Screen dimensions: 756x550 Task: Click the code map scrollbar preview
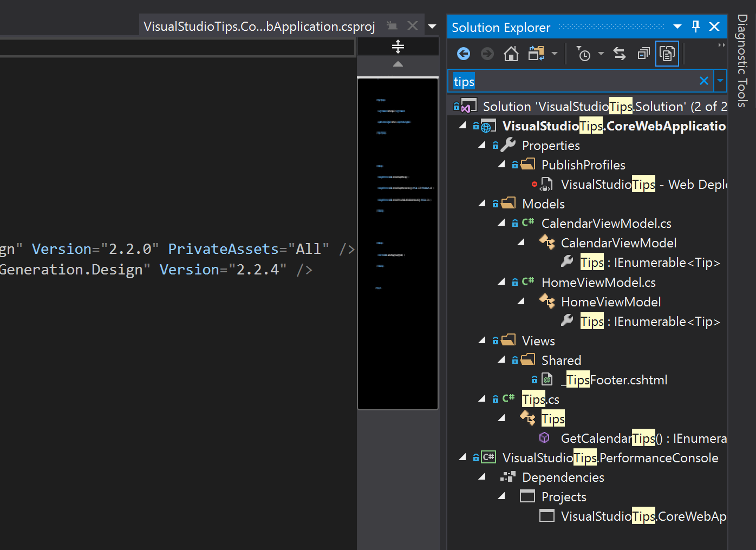398,244
